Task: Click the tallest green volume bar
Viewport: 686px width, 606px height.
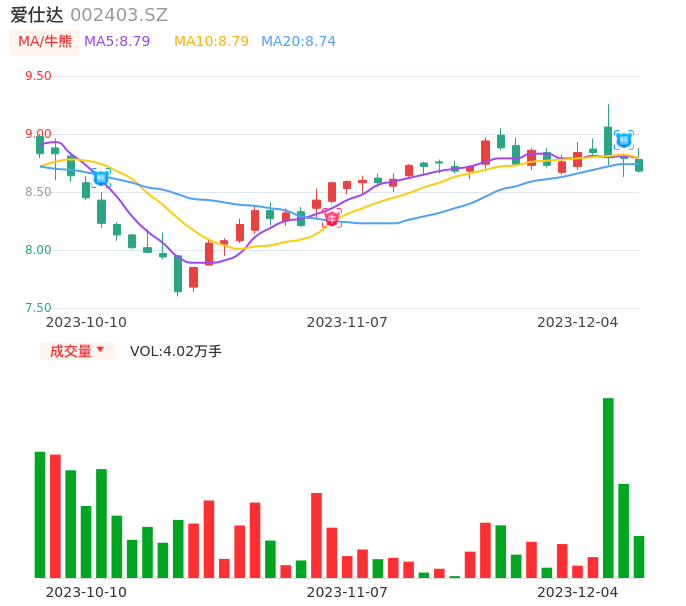Action: [608, 488]
